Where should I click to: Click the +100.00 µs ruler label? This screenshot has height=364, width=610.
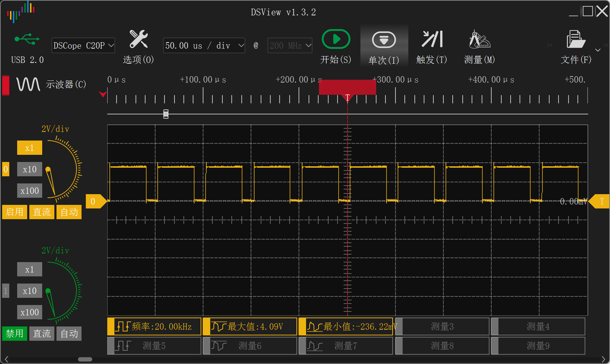click(203, 80)
